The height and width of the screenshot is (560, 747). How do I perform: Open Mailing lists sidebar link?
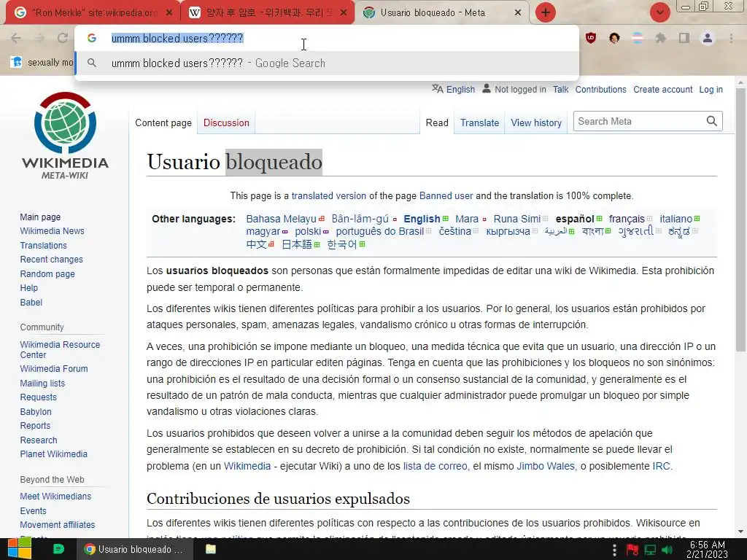[42, 383]
